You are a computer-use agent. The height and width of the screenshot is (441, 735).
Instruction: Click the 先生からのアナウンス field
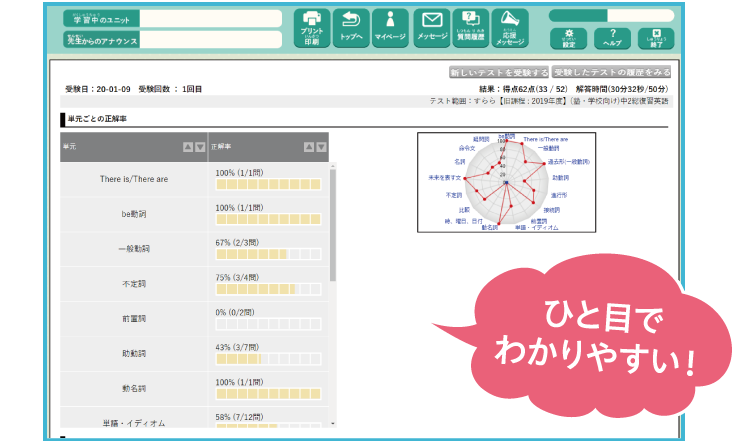[x=210, y=41]
